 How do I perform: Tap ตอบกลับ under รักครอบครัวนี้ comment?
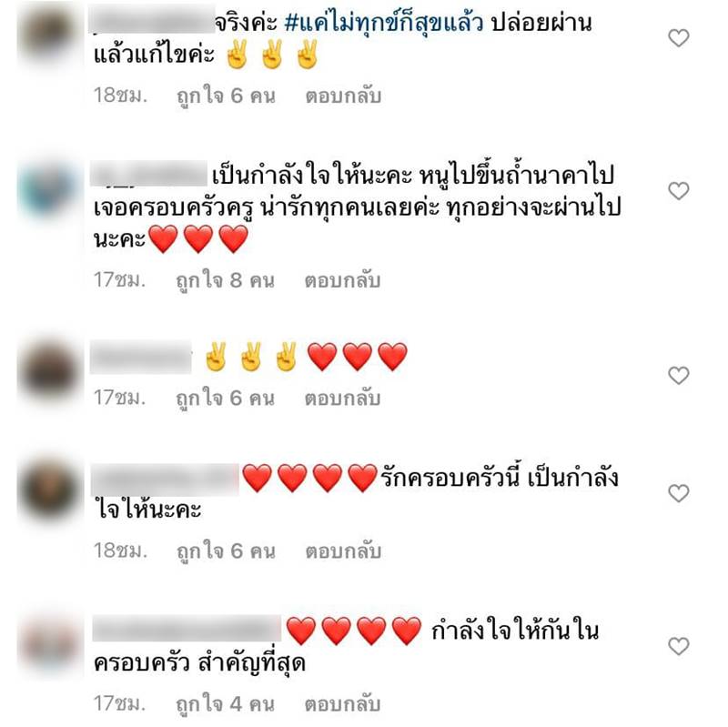tap(343, 551)
